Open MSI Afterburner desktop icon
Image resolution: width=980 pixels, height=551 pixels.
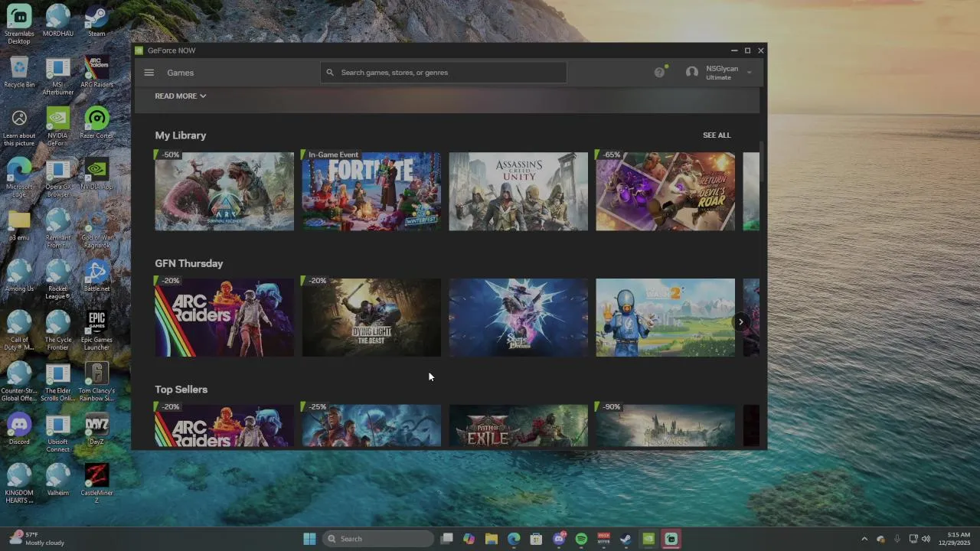58,77
